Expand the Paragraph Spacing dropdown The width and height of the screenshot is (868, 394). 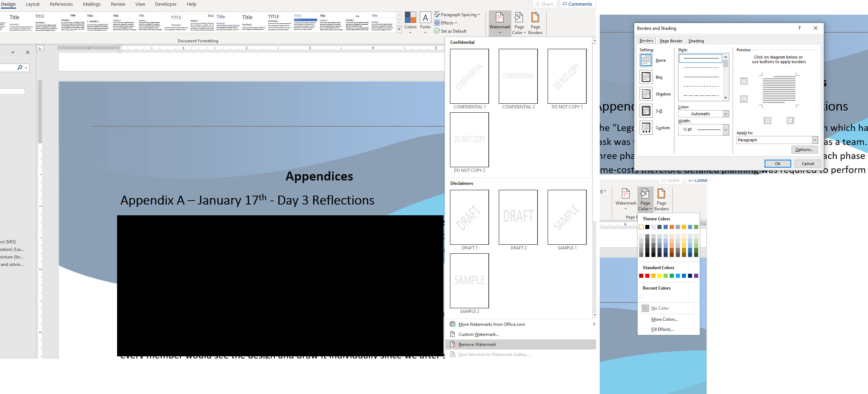click(457, 15)
